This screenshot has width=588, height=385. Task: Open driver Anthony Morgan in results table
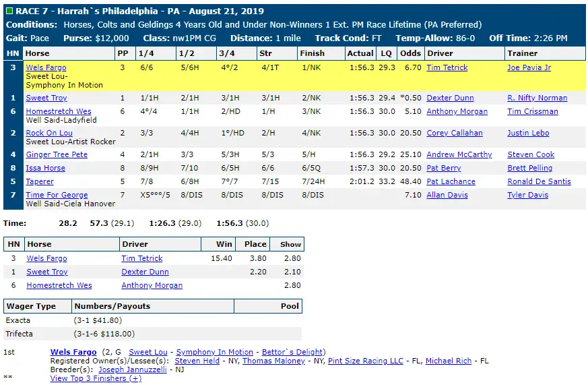point(457,111)
